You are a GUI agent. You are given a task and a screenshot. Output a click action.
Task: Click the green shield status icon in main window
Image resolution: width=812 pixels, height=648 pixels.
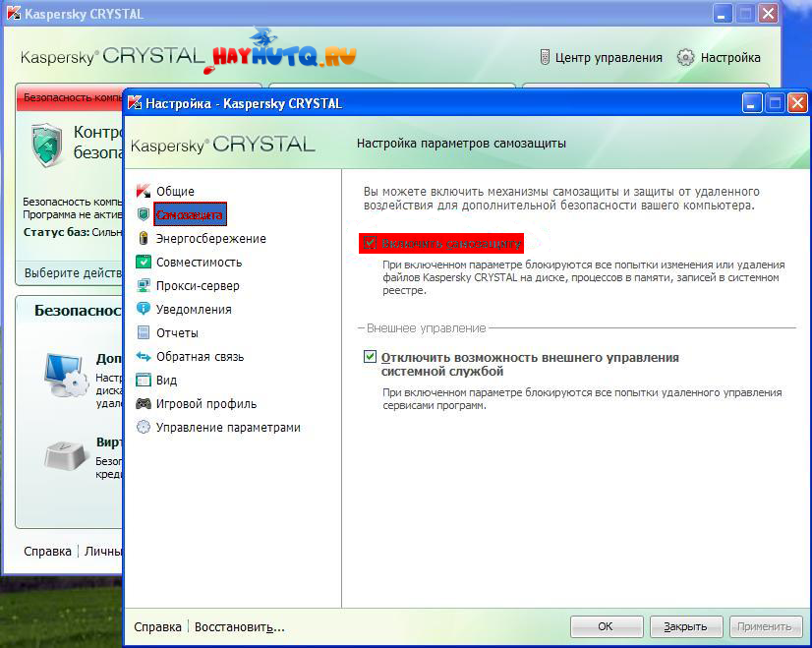[x=47, y=146]
